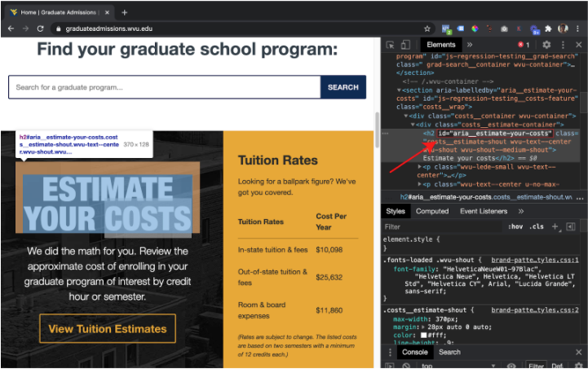Click the SEARCH button
The width and height of the screenshot is (588, 369).
pyautogui.click(x=343, y=87)
